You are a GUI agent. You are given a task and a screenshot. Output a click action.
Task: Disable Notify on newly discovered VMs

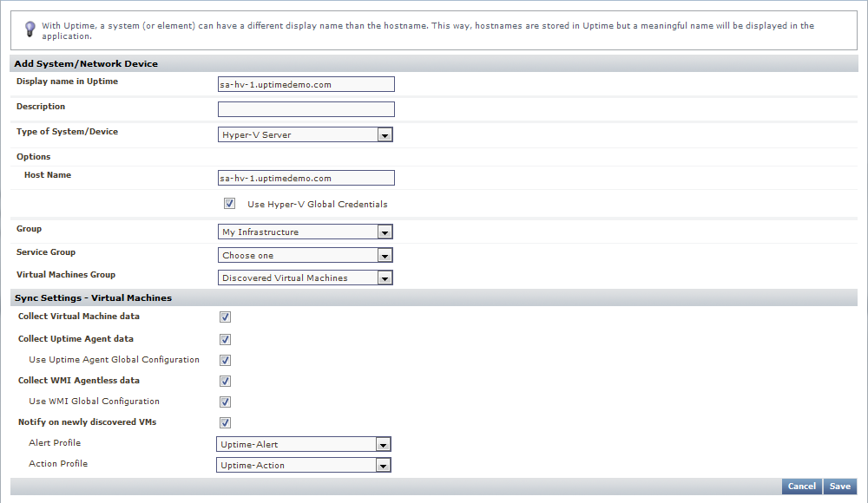tap(226, 422)
